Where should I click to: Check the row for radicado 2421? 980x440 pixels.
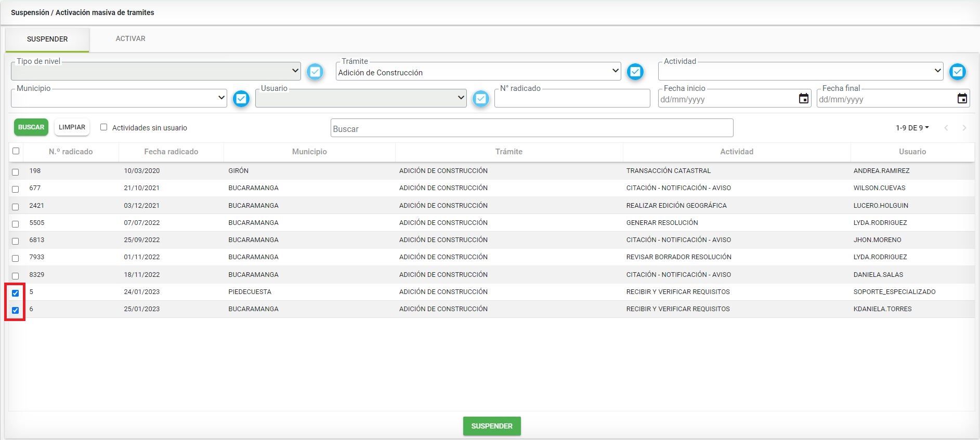pyautogui.click(x=16, y=207)
